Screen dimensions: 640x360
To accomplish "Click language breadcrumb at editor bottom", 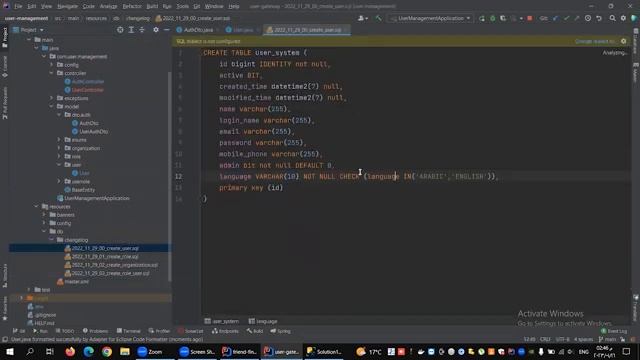I will pos(263,321).
